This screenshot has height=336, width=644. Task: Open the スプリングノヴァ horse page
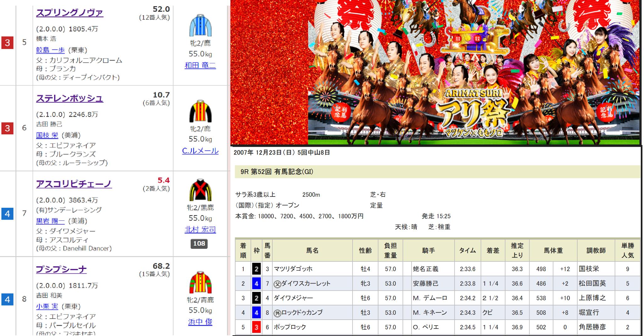[x=69, y=13]
